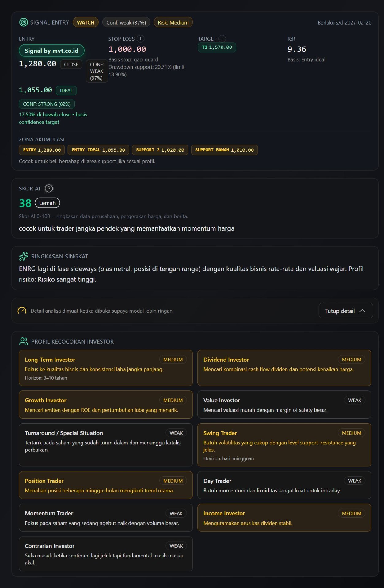Click the Signal by mvt.co.id badge
384x588 pixels.
point(51,51)
